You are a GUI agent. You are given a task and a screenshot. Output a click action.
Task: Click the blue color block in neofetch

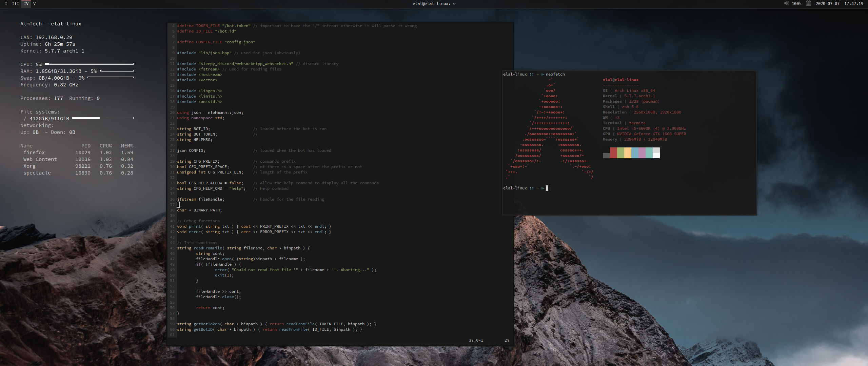pyautogui.click(x=635, y=153)
